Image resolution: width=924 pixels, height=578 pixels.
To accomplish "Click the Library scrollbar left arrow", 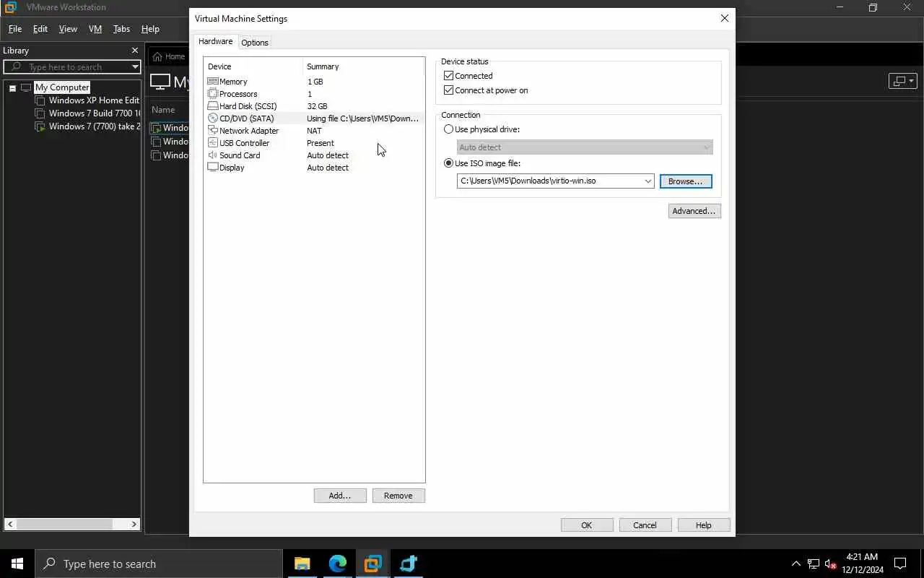I will pyautogui.click(x=10, y=524).
